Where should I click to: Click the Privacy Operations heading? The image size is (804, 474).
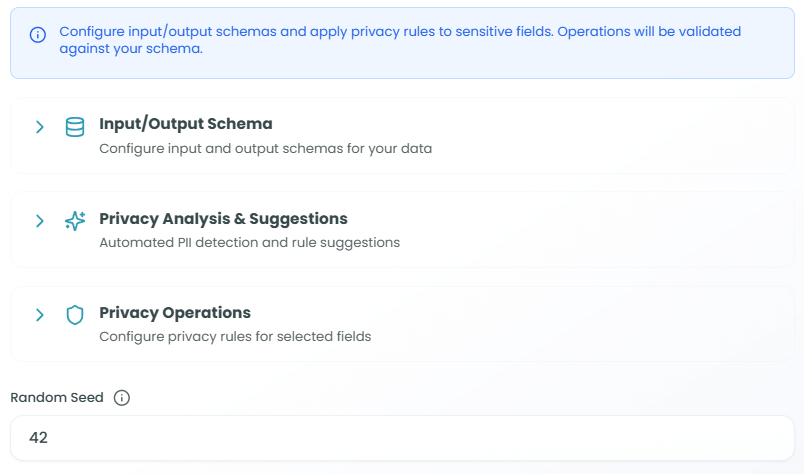tap(174, 312)
